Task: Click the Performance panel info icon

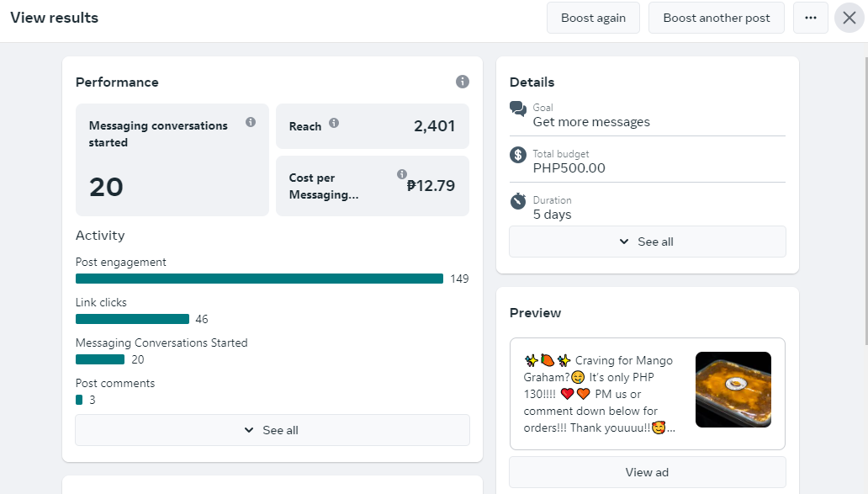Action: [x=463, y=82]
